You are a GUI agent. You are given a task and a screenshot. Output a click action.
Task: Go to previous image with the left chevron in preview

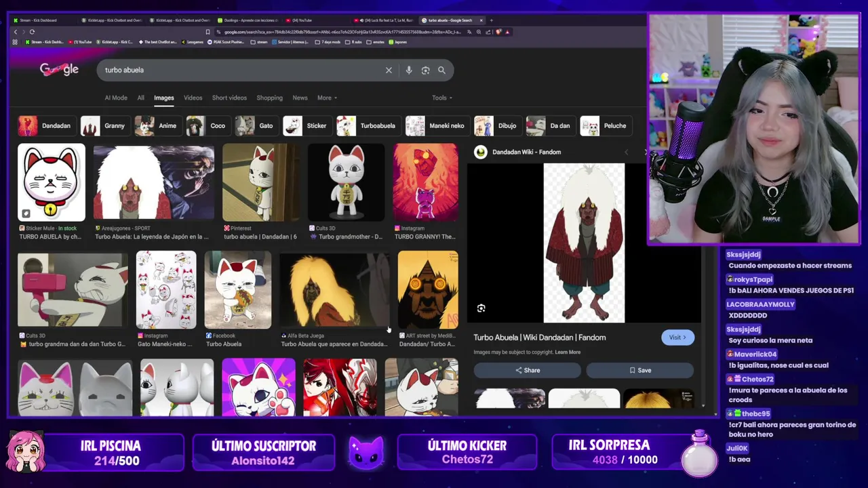[x=626, y=152]
